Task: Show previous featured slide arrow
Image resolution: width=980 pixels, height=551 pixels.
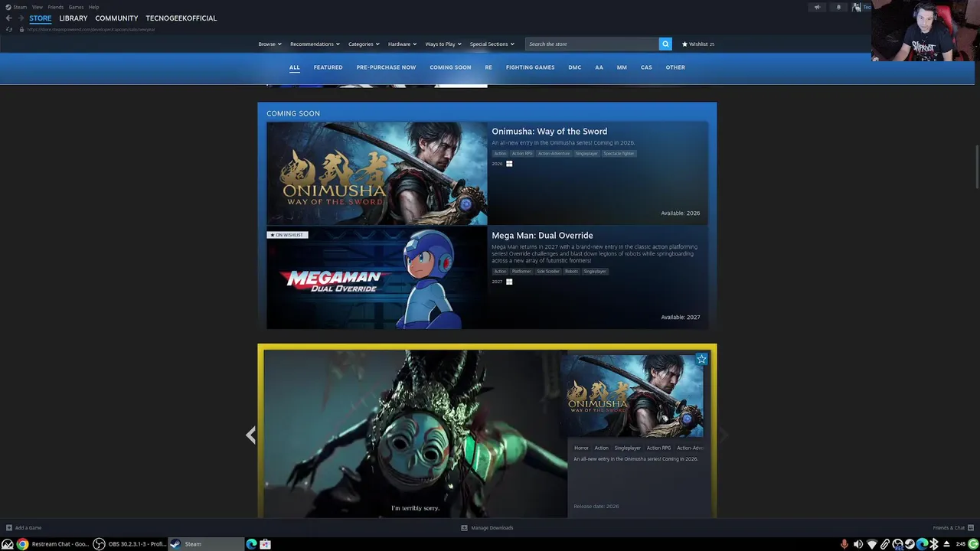Action: coord(250,435)
